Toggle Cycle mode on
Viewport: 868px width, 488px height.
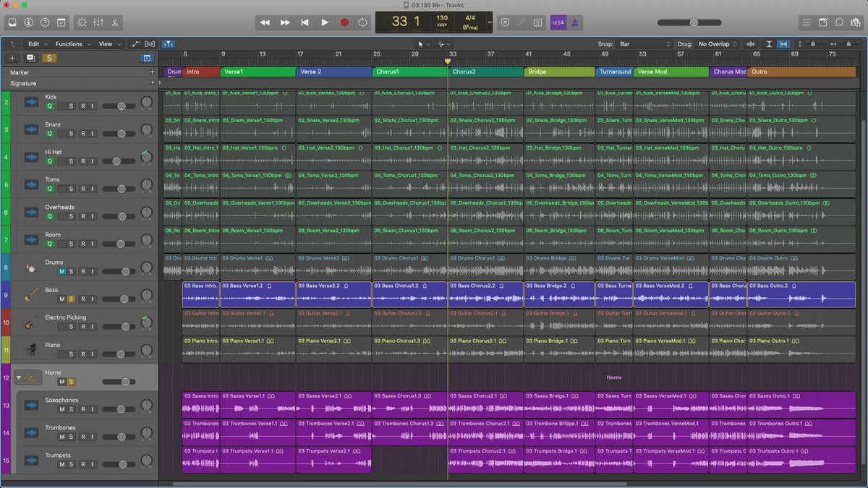point(362,22)
